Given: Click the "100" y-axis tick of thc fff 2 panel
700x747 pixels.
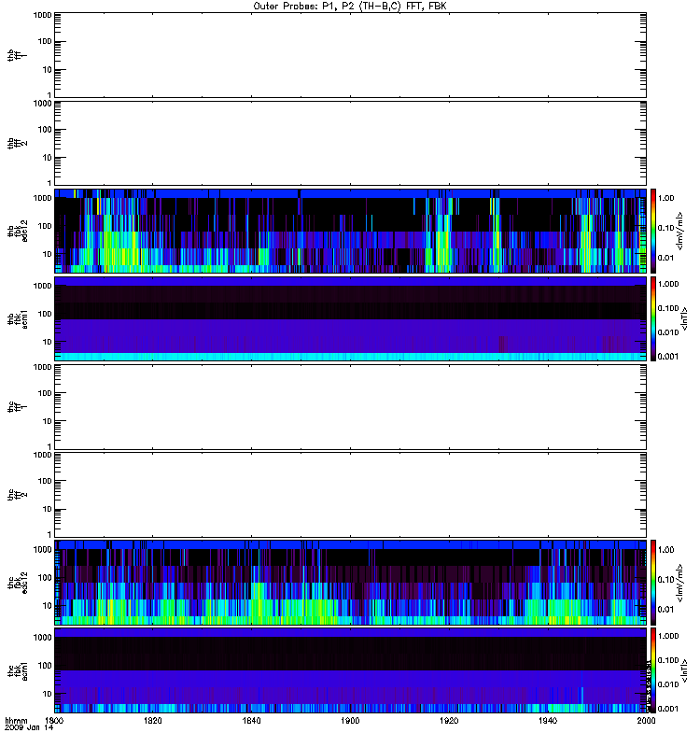Looking at the screenshot, I should 45,481.
